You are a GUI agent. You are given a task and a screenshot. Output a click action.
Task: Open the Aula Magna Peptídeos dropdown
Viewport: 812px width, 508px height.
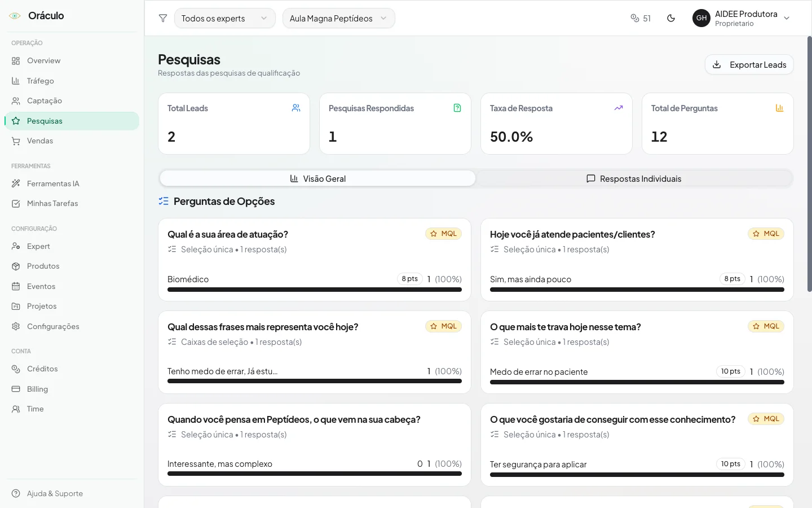tap(338, 18)
